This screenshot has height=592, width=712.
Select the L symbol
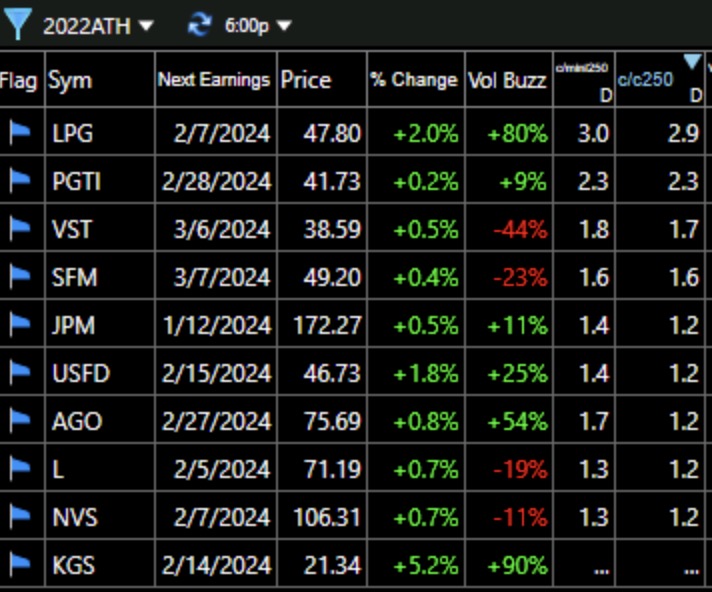tap(58, 470)
